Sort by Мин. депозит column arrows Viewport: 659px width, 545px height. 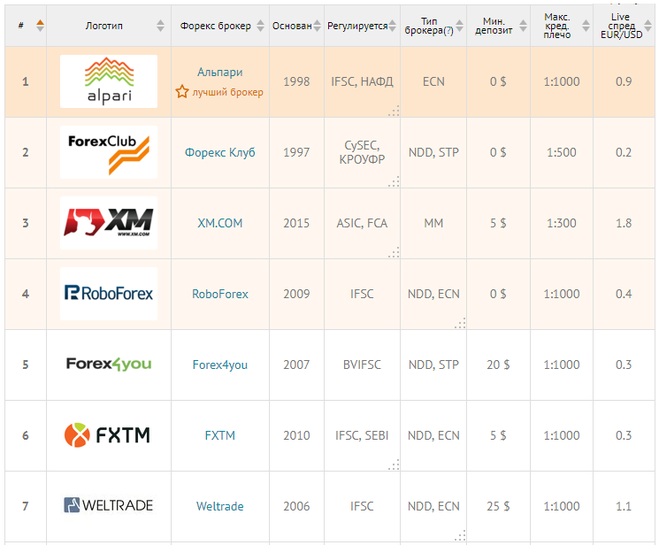pos(523,26)
